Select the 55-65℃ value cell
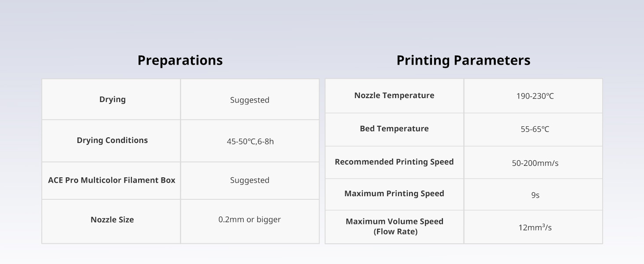644x264 pixels. (x=535, y=129)
